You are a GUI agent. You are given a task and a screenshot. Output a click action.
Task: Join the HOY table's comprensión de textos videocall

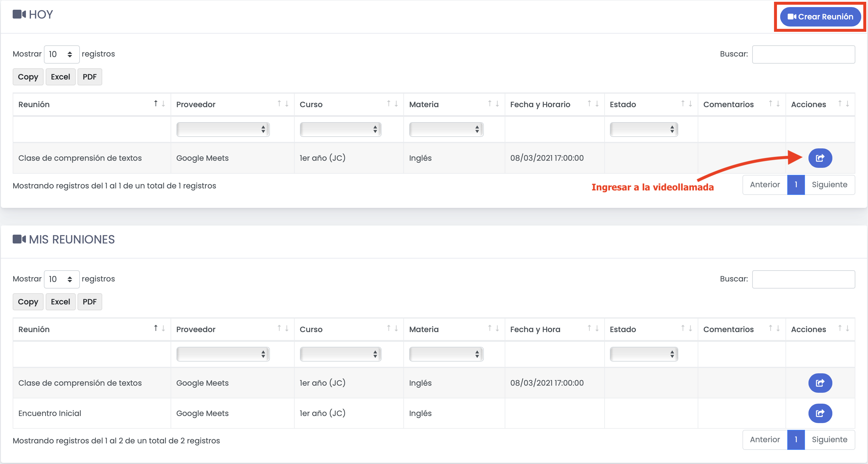(820, 158)
